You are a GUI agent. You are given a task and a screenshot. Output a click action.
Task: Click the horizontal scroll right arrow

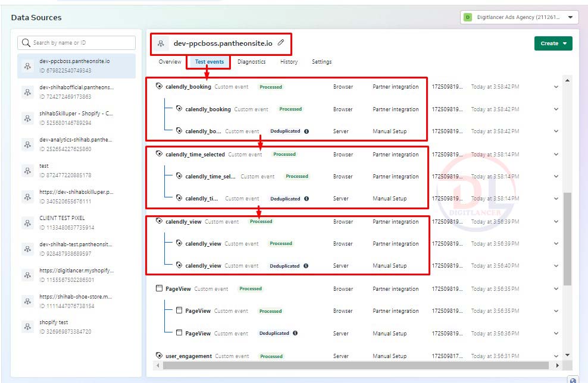[557, 365]
